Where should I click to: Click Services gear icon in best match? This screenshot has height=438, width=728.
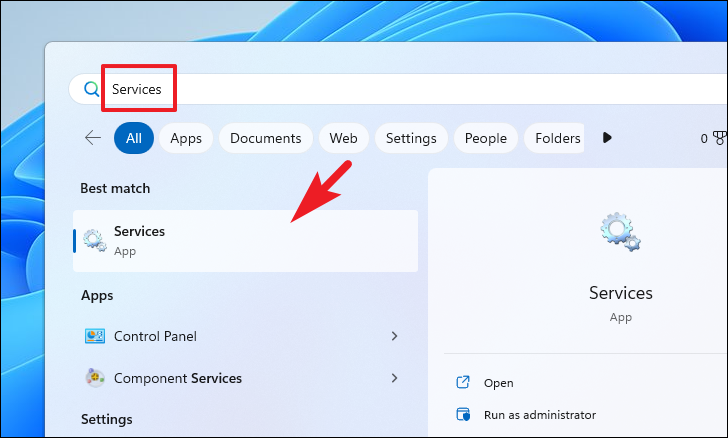(x=95, y=241)
